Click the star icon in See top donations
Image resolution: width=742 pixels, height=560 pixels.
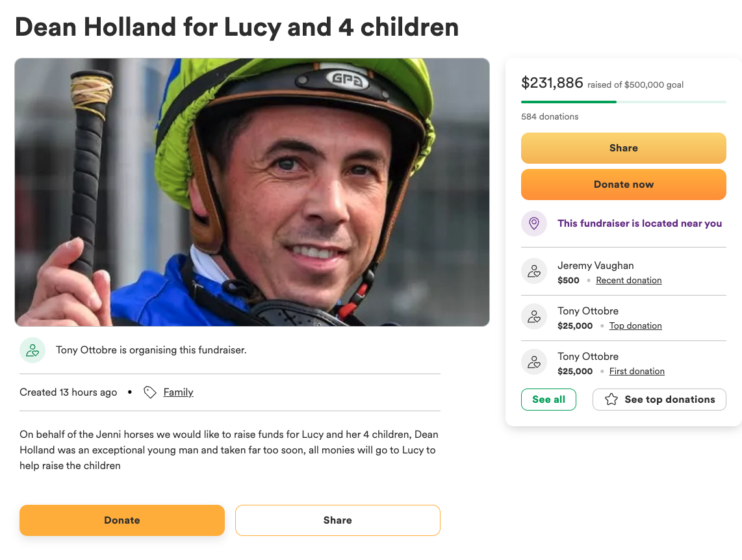tap(611, 400)
